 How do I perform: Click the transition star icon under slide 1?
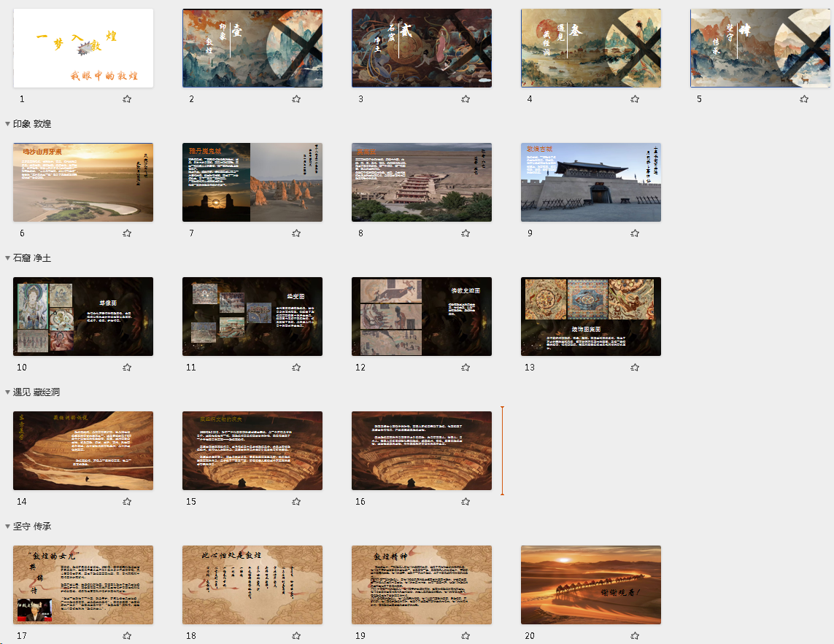point(127,99)
